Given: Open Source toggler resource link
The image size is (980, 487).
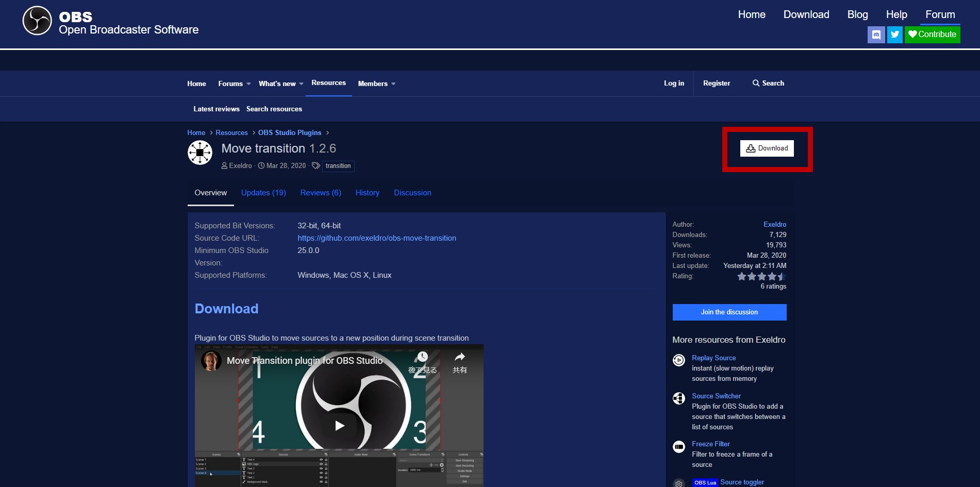Looking at the screenshot, I should (x=742, y=482).
